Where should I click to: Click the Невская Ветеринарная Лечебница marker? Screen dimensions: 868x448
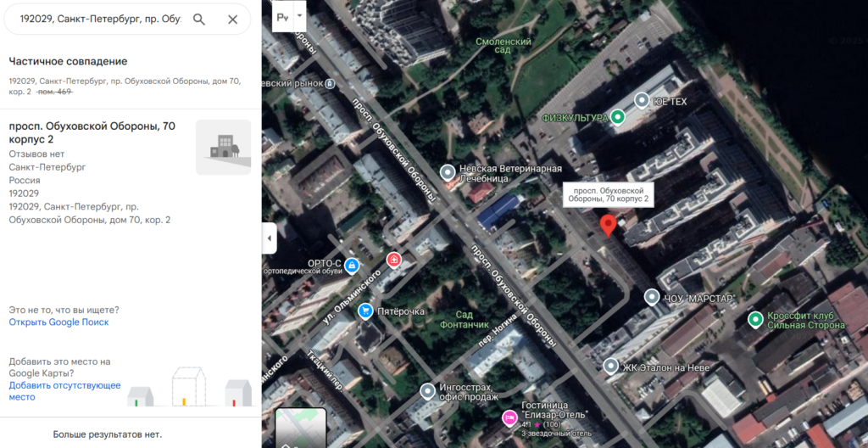448,173
